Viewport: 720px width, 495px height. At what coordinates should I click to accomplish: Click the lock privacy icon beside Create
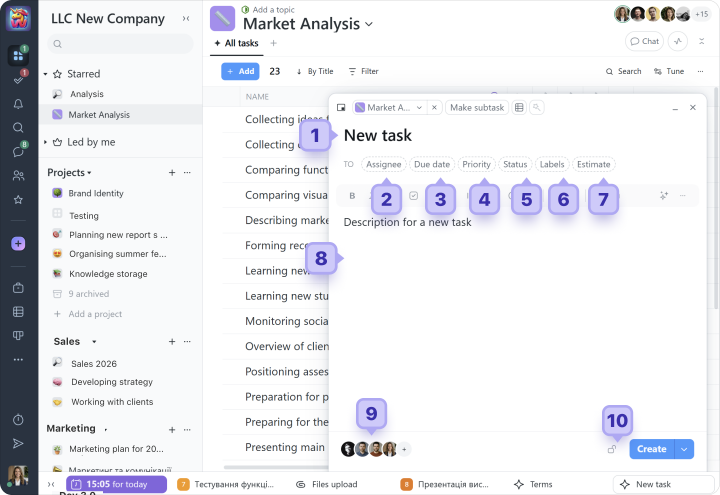pyautogui.click(x=611, y=449)
